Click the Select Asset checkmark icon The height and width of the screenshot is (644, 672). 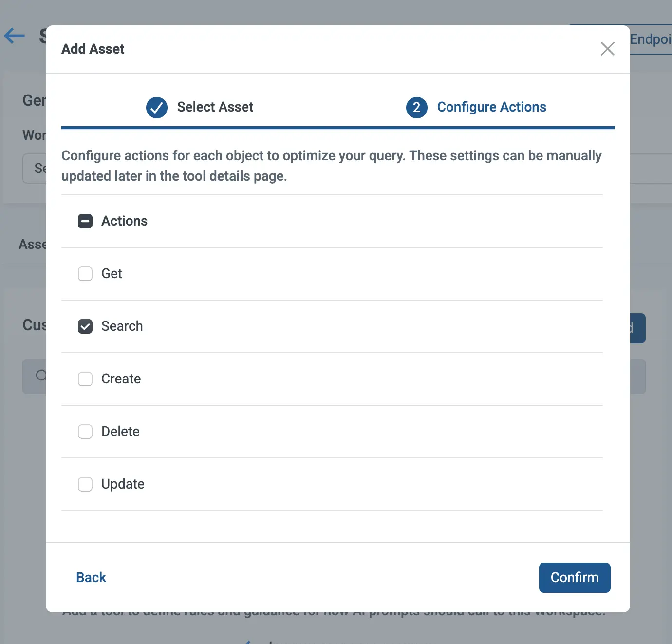157,107
